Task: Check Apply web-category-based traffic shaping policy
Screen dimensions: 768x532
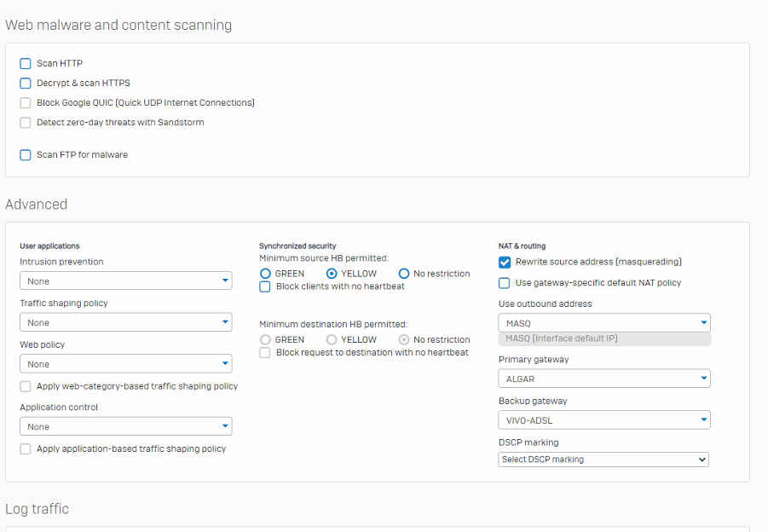Action: (x=26, y=386)
